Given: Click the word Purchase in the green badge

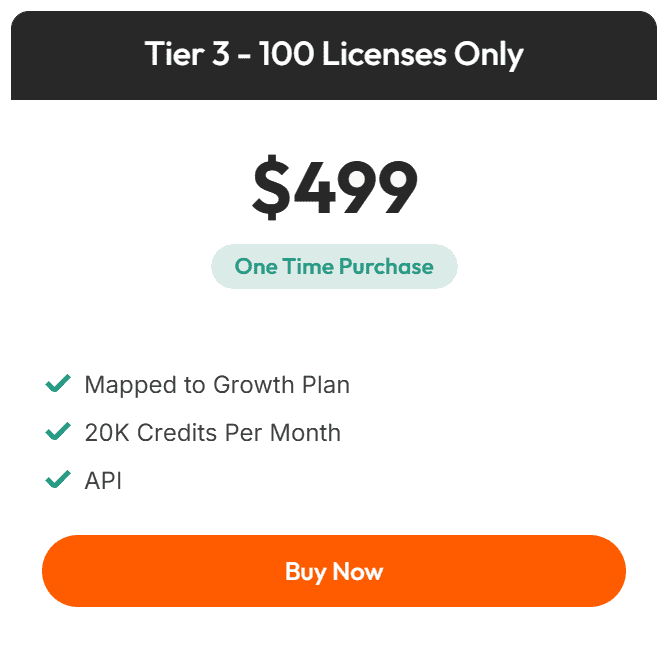Looking at the screenshot, I should (x=386, y=267).
